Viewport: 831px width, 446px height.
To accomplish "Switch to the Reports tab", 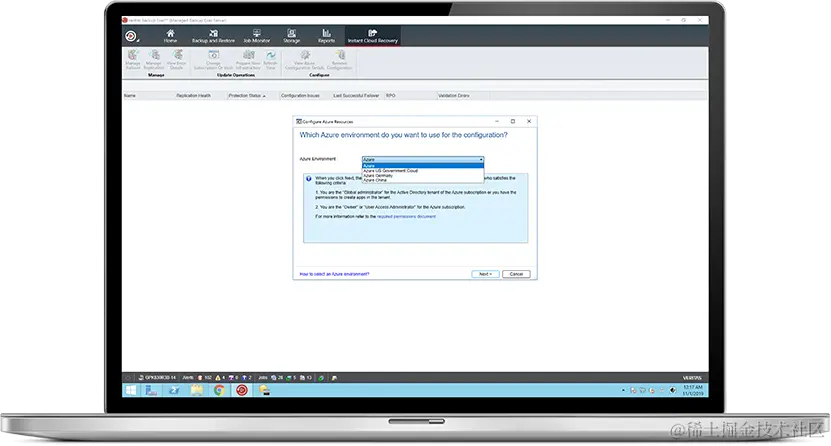I will point(326,36).
